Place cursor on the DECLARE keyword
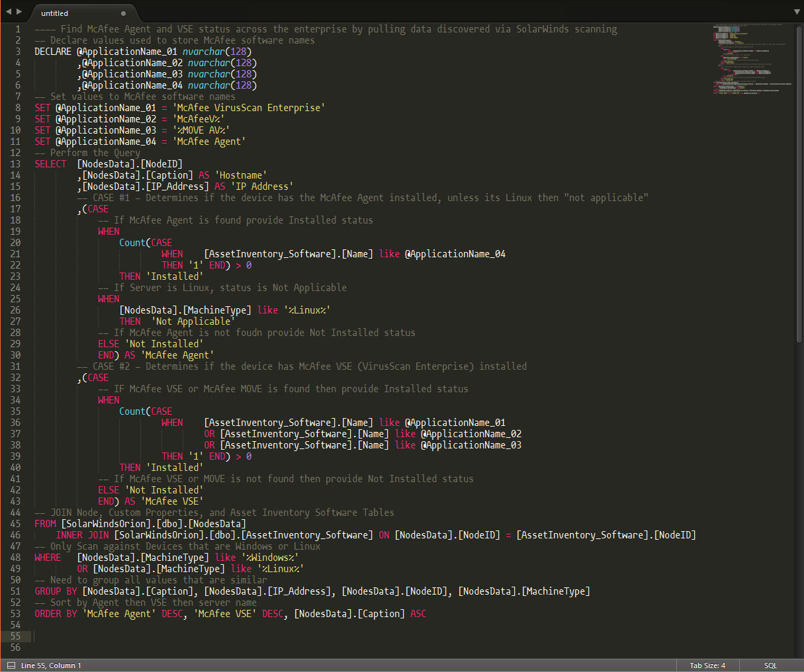Image resolution: width=804 pixels, height=672 pixels. pyautogui.click(x=53, y=52)
